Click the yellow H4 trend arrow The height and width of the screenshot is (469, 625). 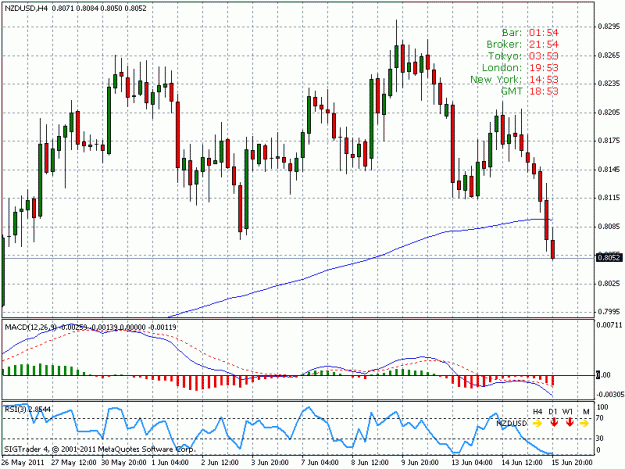coord(537,423)
